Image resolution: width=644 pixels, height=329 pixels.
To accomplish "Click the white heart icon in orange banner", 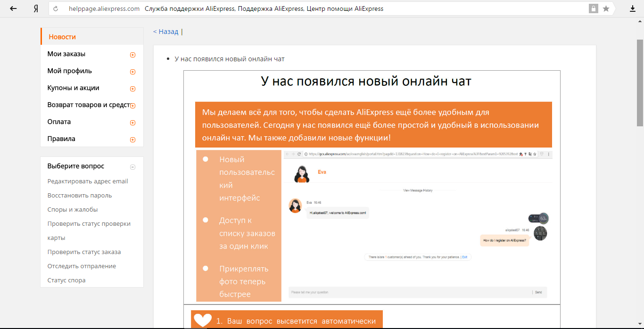I will (203, 321).
